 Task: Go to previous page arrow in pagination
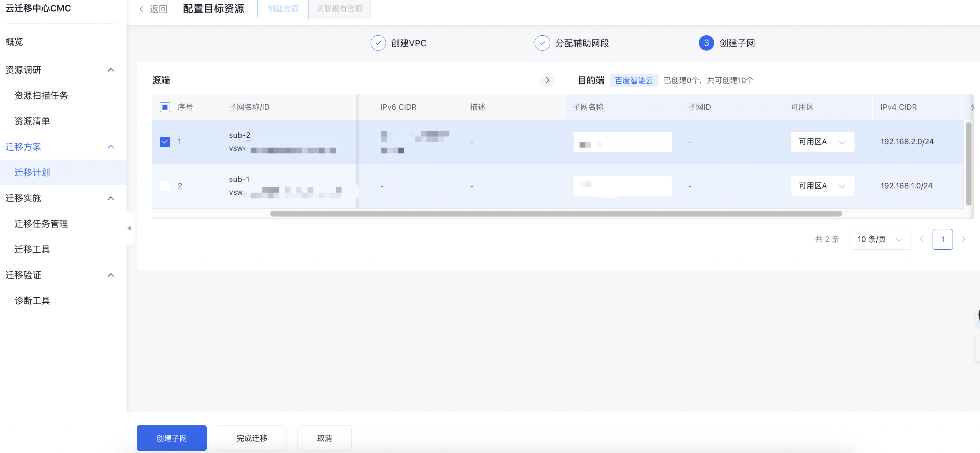click(922, 239)
